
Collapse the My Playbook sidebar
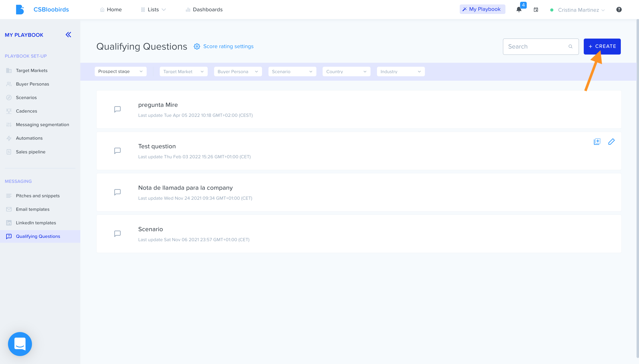[x=68, y=35]
